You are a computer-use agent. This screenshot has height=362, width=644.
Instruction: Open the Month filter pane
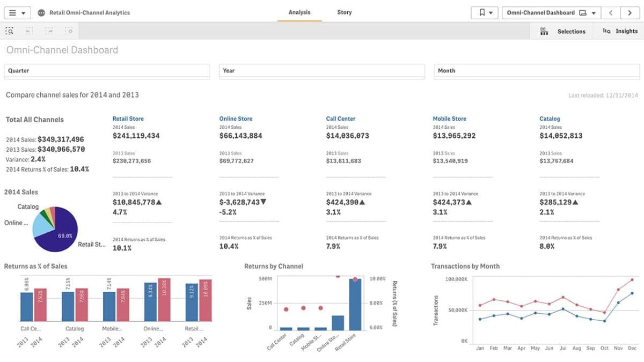536,71
